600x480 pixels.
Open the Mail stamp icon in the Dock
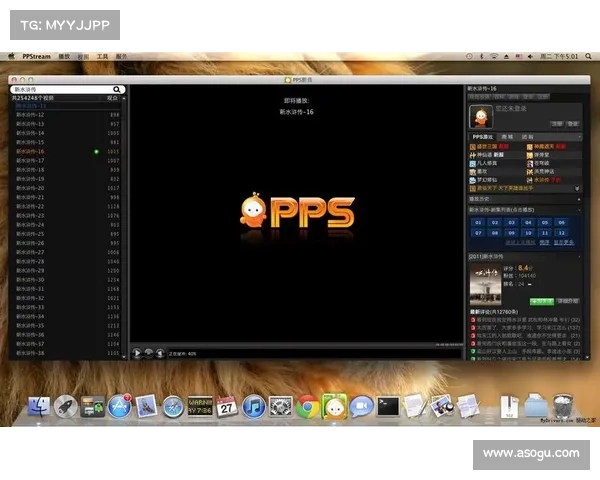(x=146, y=406)
